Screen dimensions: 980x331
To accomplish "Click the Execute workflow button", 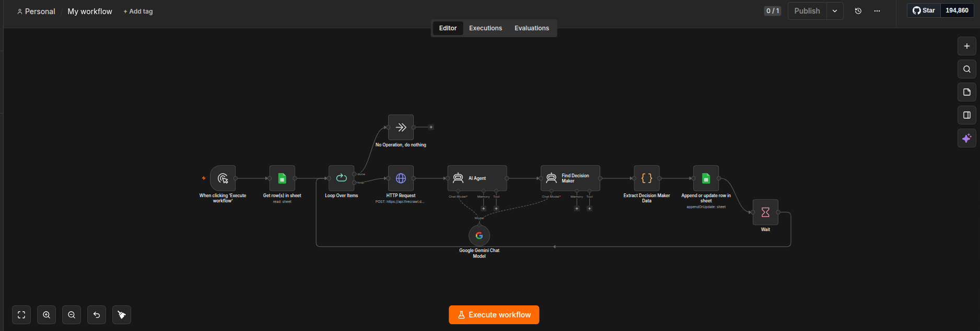I will [494, 315].
